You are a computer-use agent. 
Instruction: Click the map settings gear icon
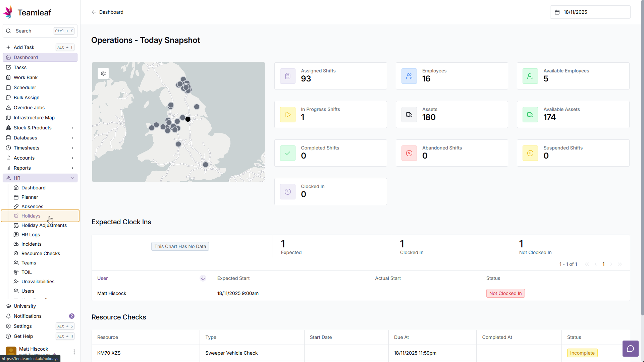click(x=103, y=73)
